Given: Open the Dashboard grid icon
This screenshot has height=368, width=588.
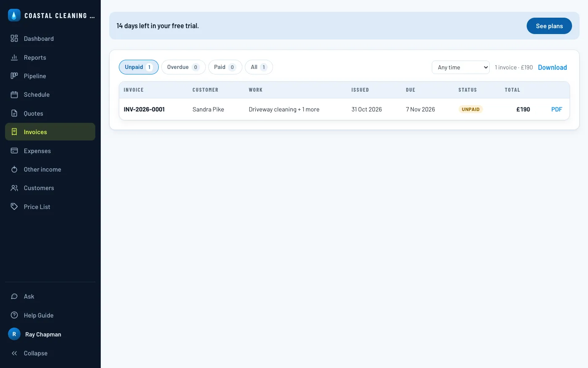Looking at the screenshot, I should coord(14,39).
